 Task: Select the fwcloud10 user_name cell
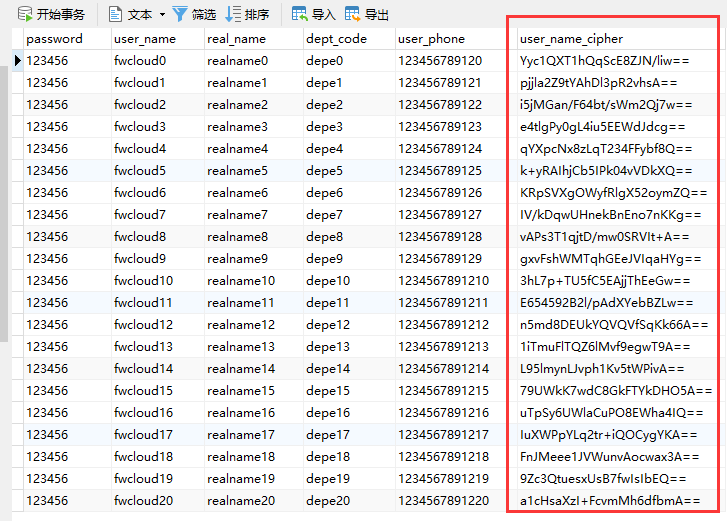[144, 281]
